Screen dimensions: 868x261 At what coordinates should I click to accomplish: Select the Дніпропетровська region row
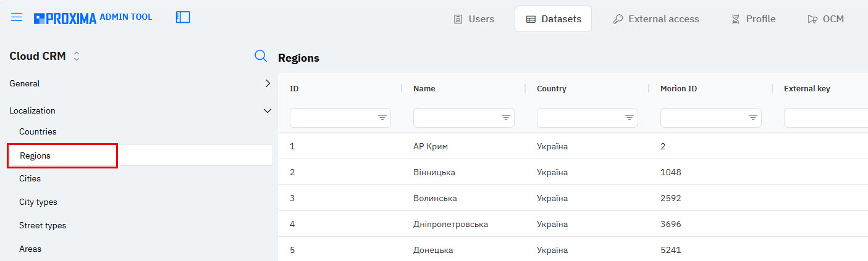coord(450,224)
